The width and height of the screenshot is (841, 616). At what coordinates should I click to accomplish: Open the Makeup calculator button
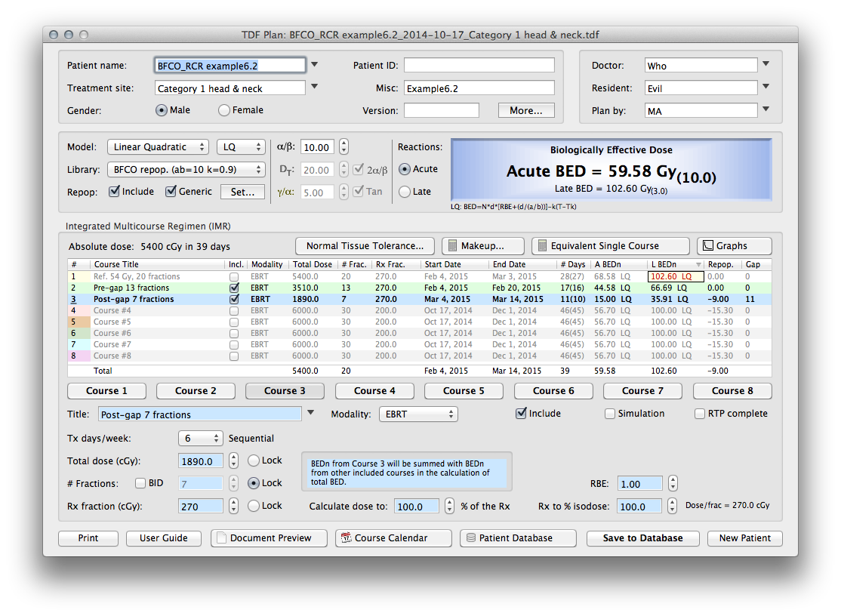(482, 246)
